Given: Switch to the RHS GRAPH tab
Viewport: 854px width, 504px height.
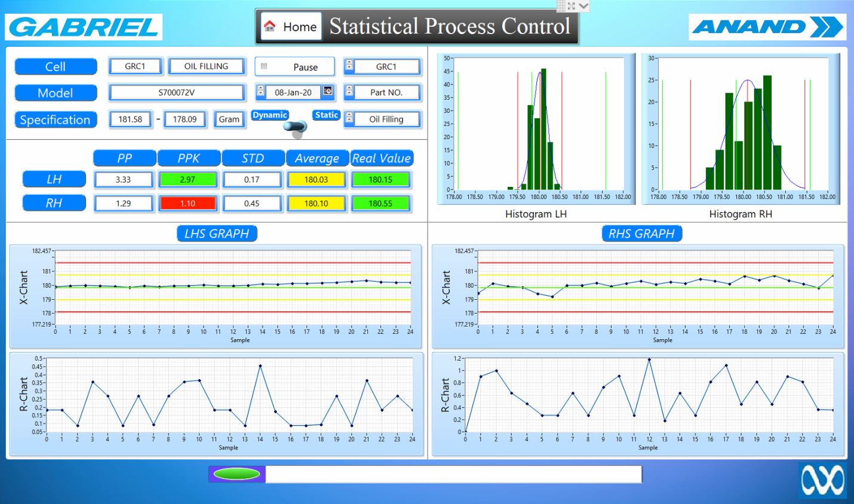Looking at the screenshot, I should [641, 233].
